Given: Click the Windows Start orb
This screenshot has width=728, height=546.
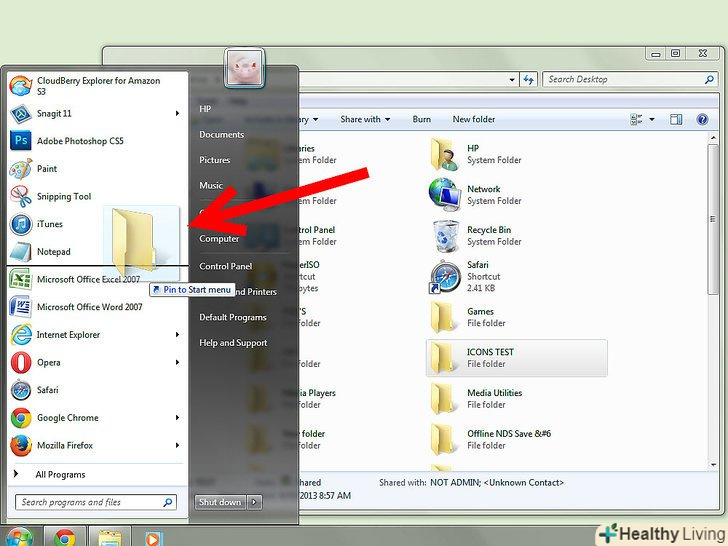Looking at the screenshot, I should pos(19,537).
